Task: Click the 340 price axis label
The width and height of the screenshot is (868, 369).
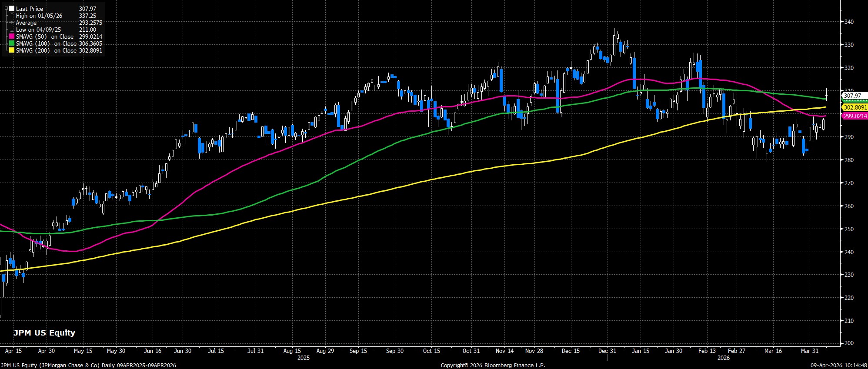Action: (x=848, y=22)
